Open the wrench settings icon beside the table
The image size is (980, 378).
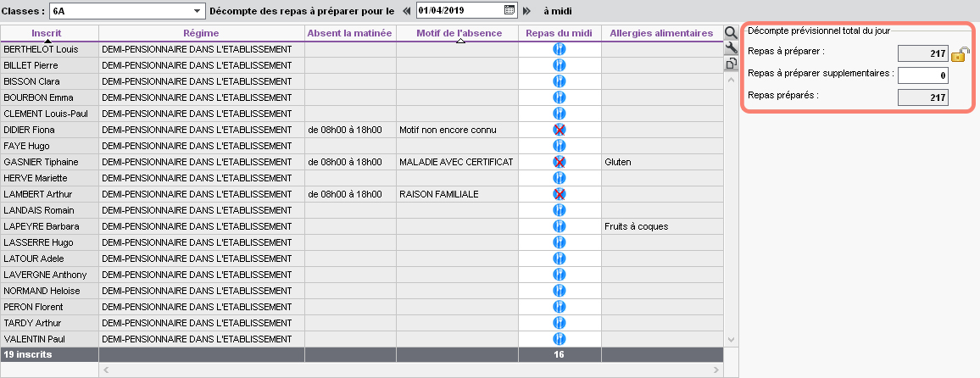pos(730,48)
